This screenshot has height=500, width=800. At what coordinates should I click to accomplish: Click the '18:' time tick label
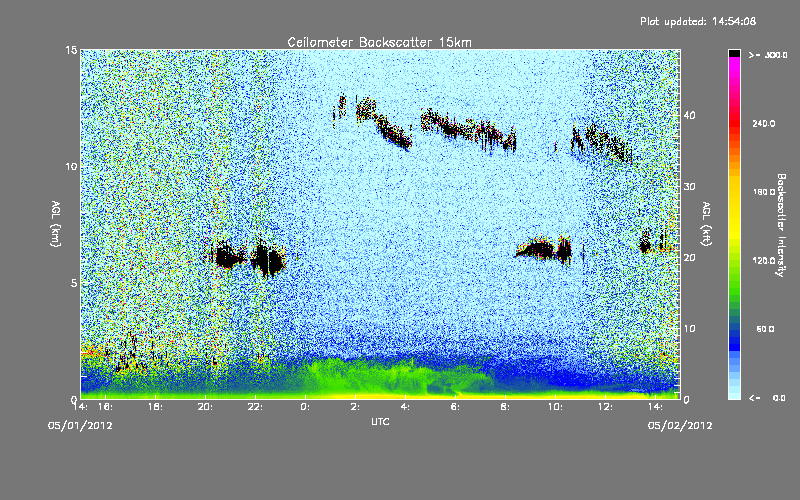[155, 407]
